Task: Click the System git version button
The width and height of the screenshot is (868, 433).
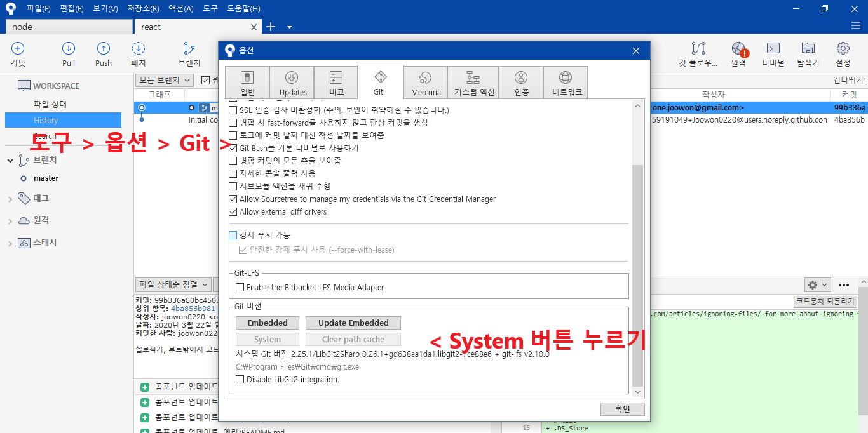Action: (x=268, y=339)
